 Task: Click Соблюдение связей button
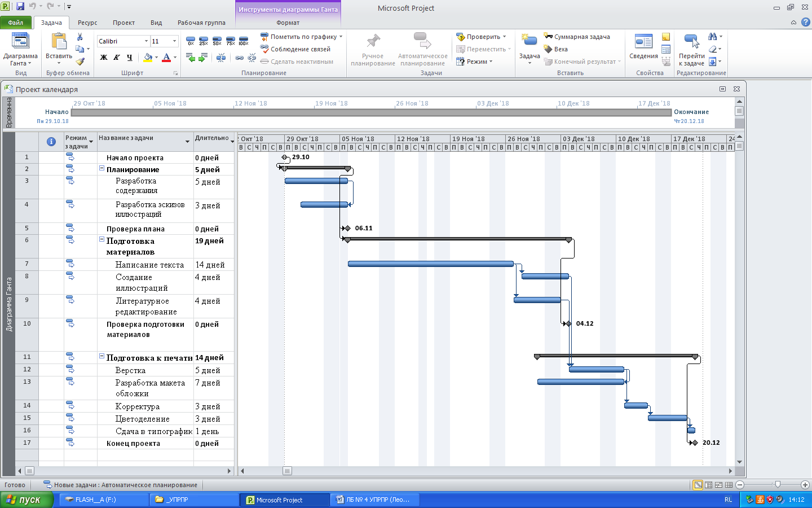pyautogui.click(x=295, y=49)
